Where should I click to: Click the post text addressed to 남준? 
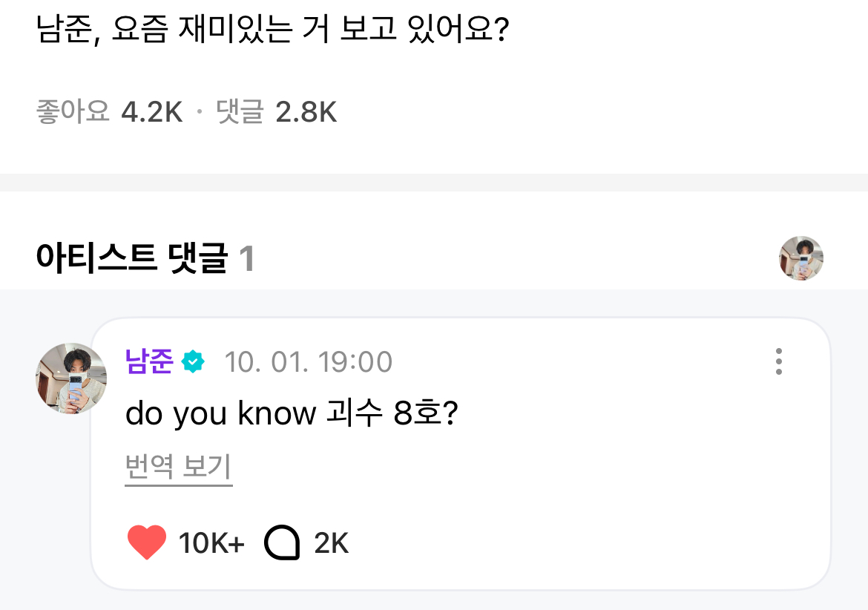272,31
